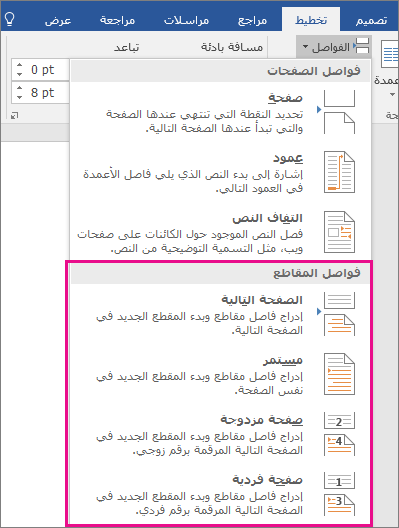Choose مستمر (Continuous) section break
Screen dimensions: 399x528
click(221, 374)
